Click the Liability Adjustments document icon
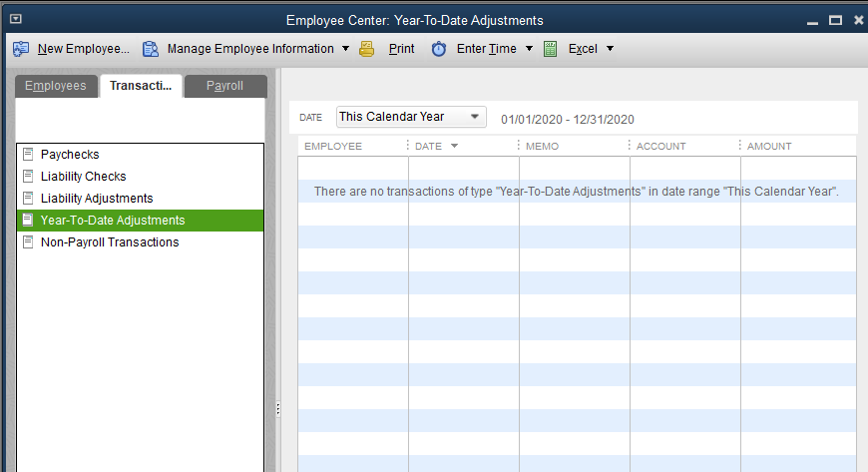 click(28, 198)
